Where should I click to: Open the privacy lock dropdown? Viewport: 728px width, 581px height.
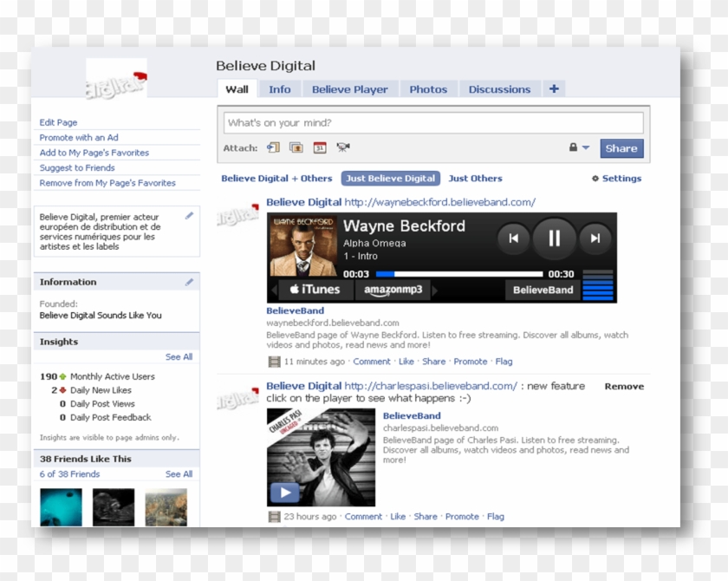click(x=579, y=147)
